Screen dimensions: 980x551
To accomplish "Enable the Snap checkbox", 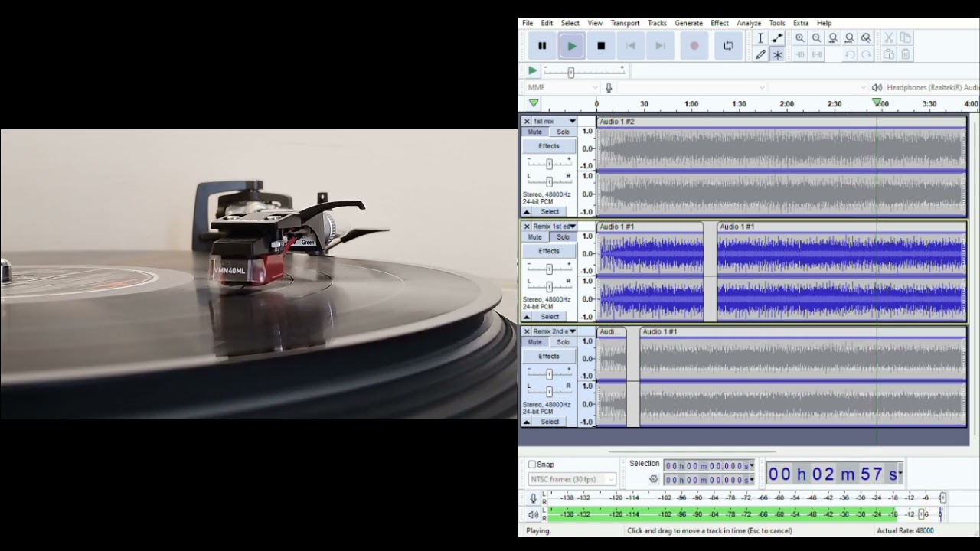I will click(x=532, y=465).
